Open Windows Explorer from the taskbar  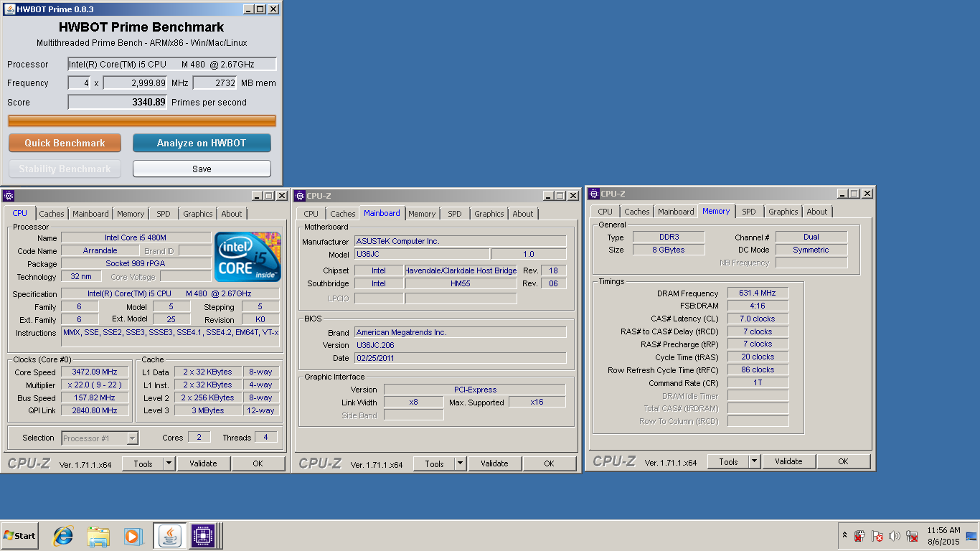pos(98,536)
